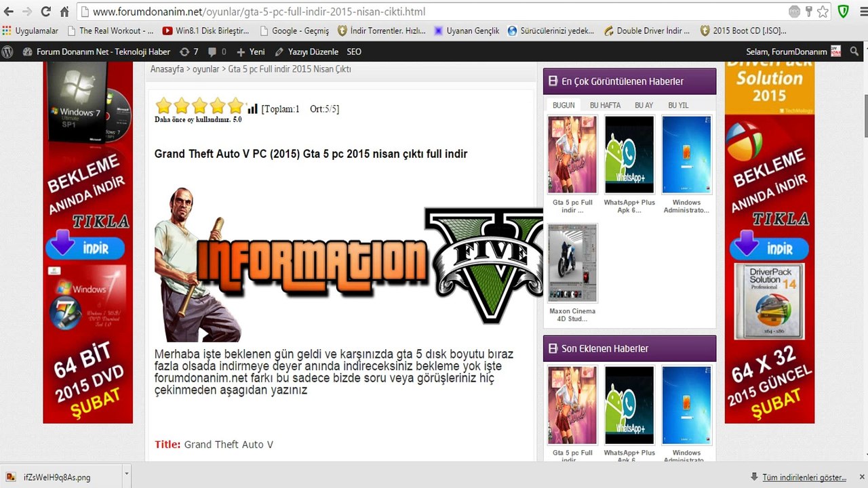Click icon beside En Çok Görüntülenen Haberler
This screenshot has height=488, width=868.
tap(553, 81)
